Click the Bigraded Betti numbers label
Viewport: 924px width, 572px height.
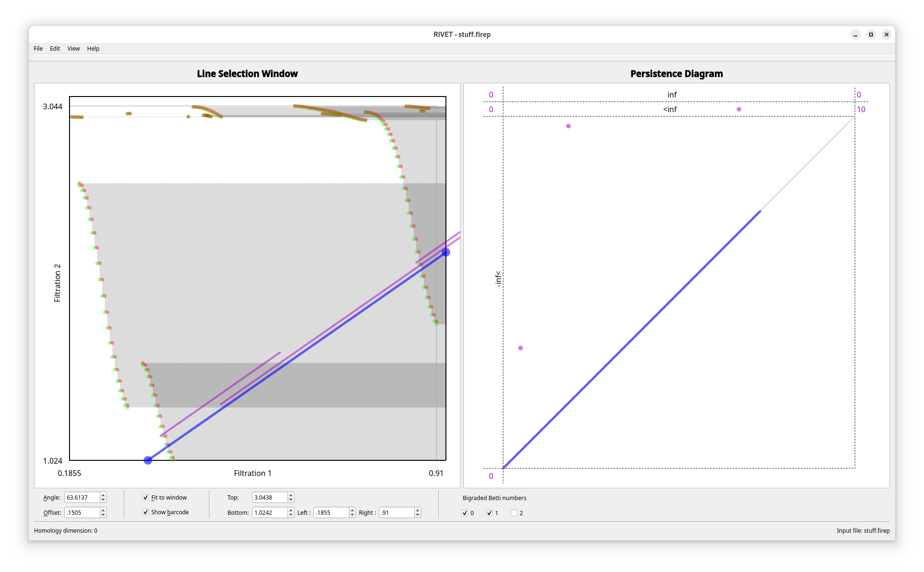pos(494,498)
